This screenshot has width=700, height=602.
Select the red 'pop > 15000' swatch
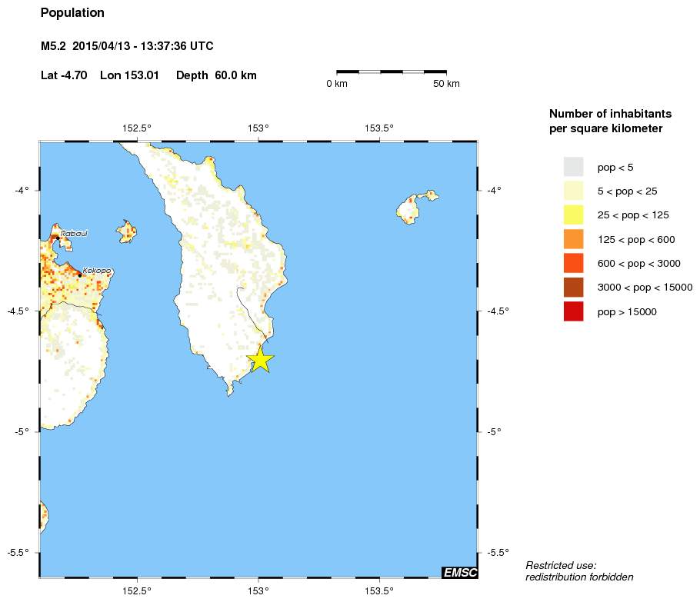pyautogui.click(x=573, y=311)
